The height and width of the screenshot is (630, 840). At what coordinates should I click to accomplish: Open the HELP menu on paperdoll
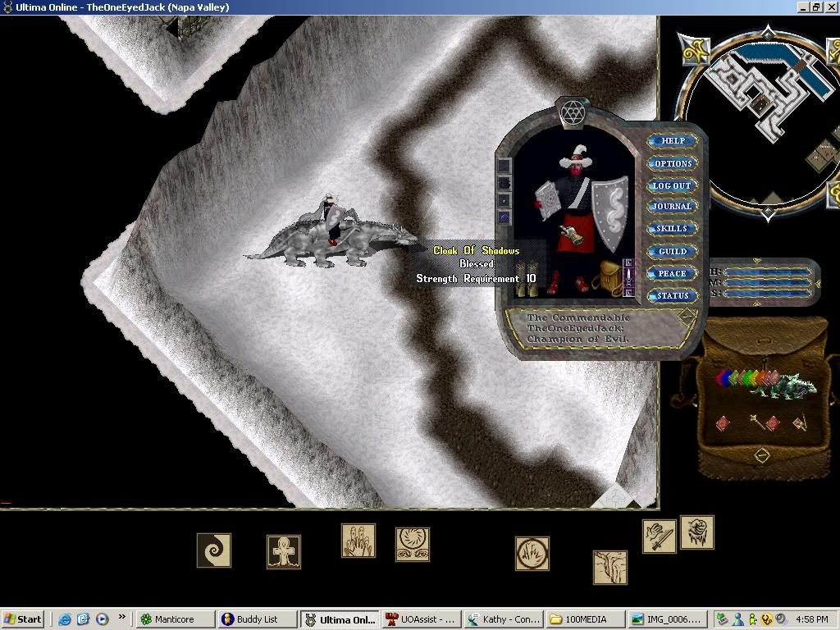[x=673, y=141]
